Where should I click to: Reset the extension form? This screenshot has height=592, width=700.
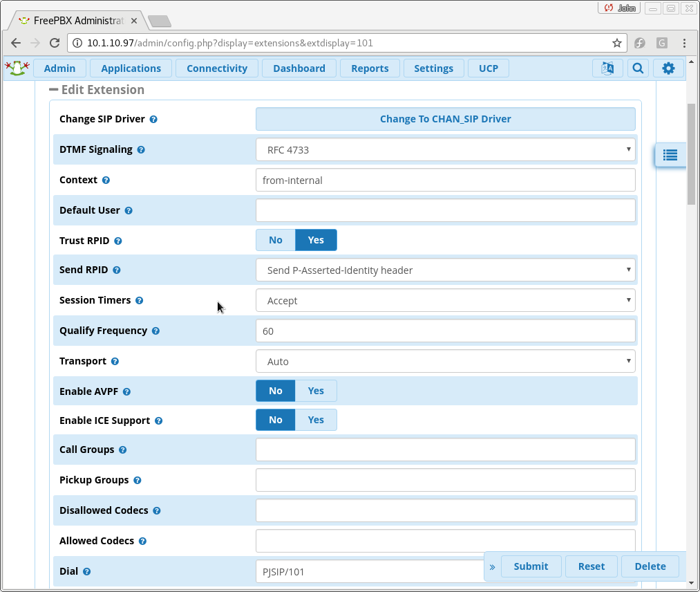click(x=592, y=566)
